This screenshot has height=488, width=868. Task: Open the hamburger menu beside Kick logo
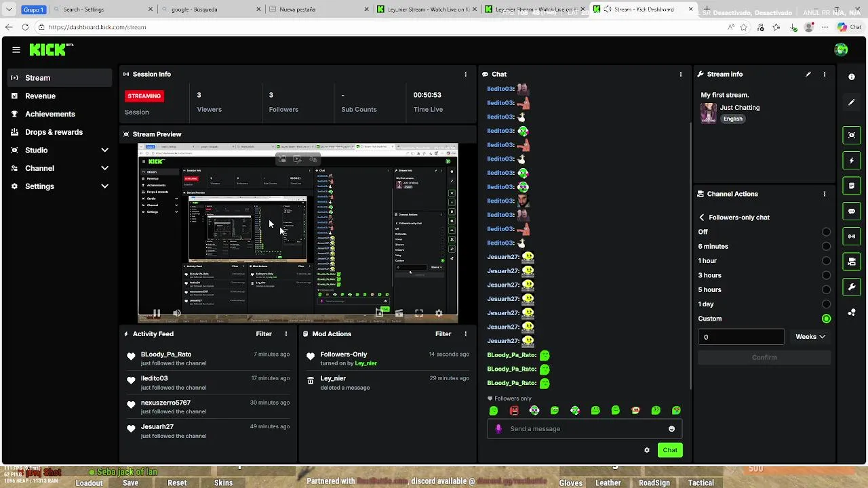click(16, 49)
